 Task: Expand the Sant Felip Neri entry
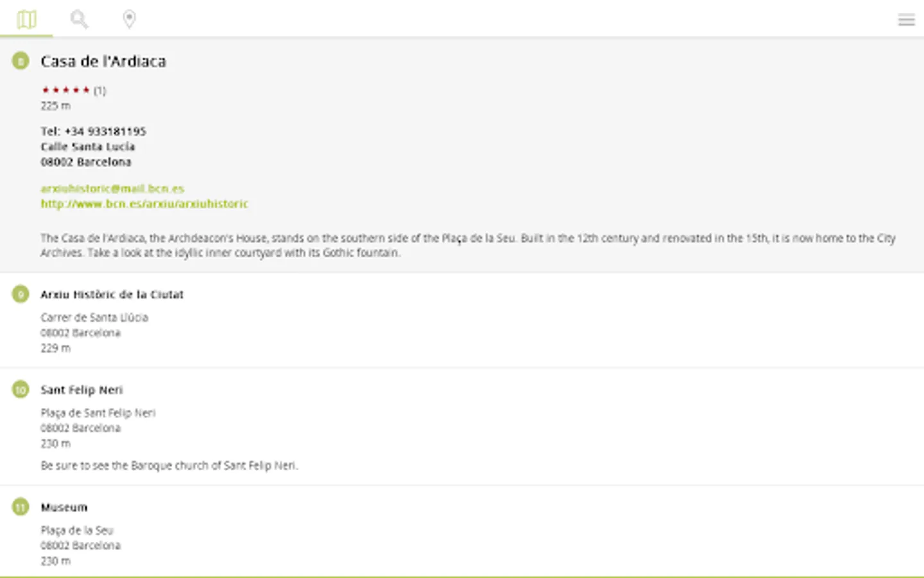81,390
